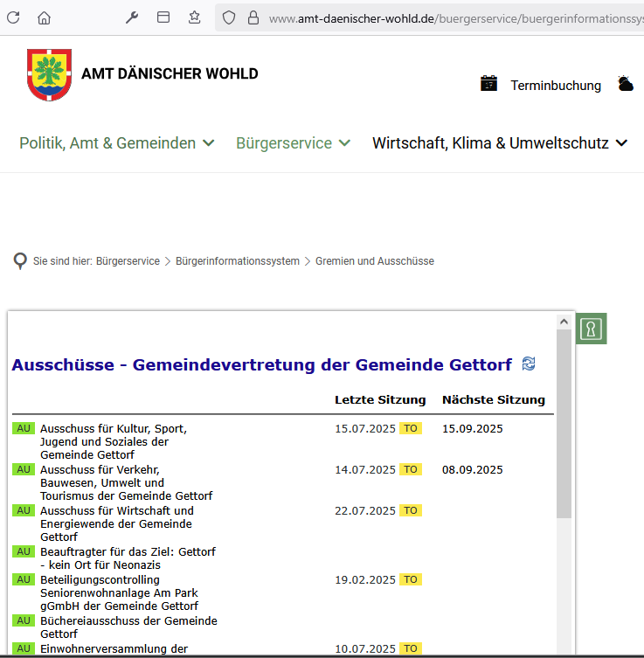Image resolution: width=644 pixels, height=658 pixels.
Task: Expand Wirtschaft, Klima & Umweltschutz menu
Action: point(500,143)
